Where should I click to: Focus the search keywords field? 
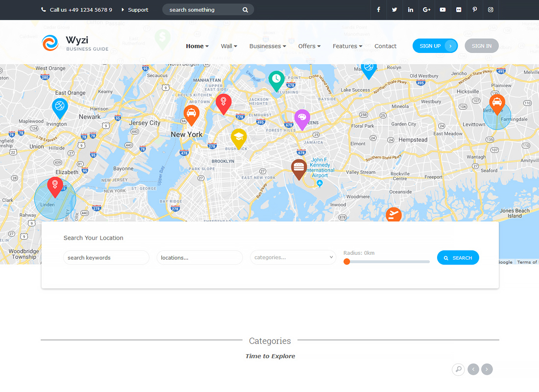tap(106, 258)
